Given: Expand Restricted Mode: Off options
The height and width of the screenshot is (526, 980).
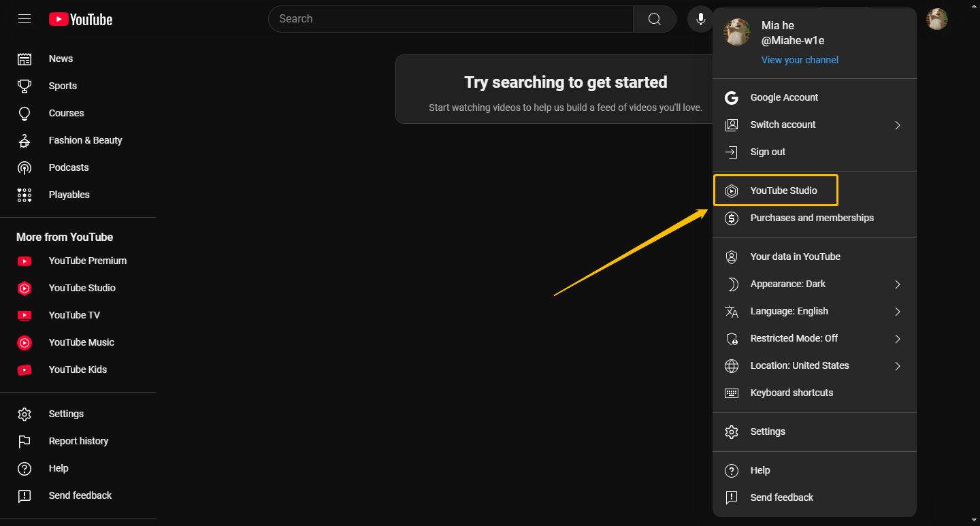Looking at the screenshot, I should 815,338.
